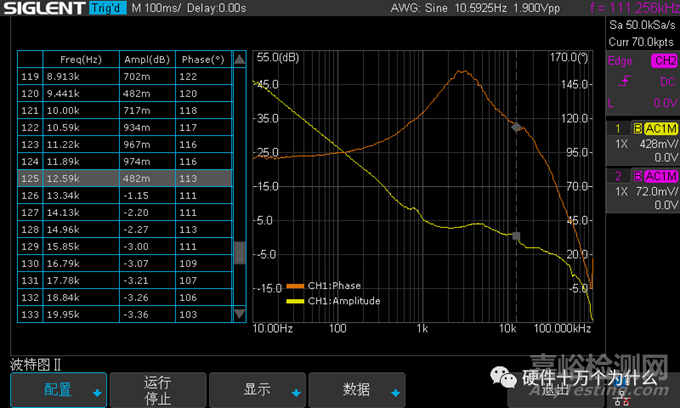The height and width of the screenshot is (408, 680).
Task: Open the 数据 data dropdown menu
Action: pyautogui.click(x=358, y=389)
